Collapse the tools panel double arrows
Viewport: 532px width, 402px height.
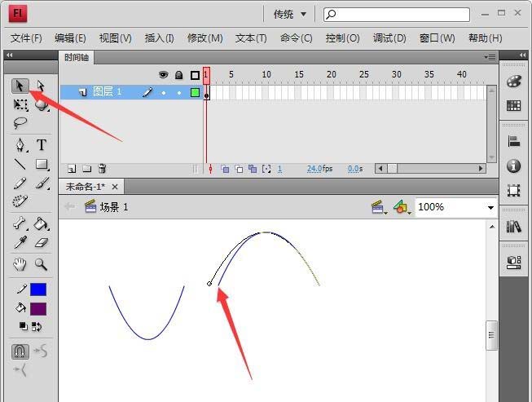click(10, 55)
